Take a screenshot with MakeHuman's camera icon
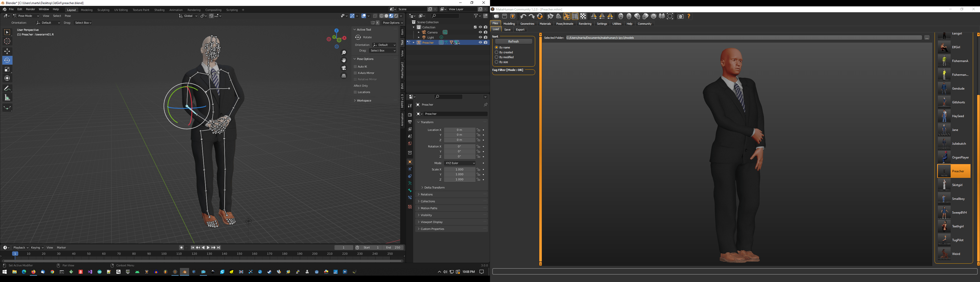The image size is (980, 282). [680, 16]
